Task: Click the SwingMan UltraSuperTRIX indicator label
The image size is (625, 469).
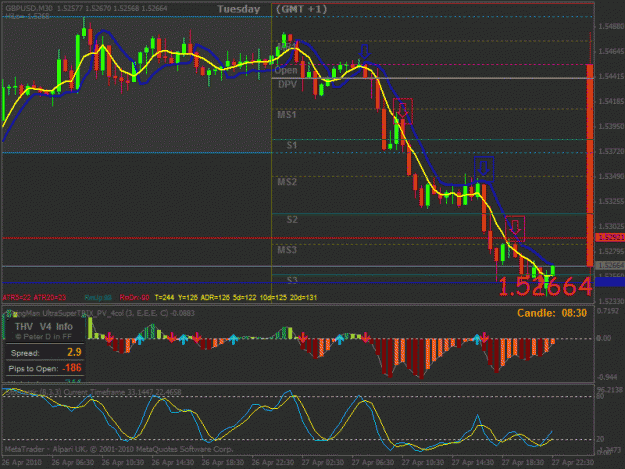Action: point(100,313)
